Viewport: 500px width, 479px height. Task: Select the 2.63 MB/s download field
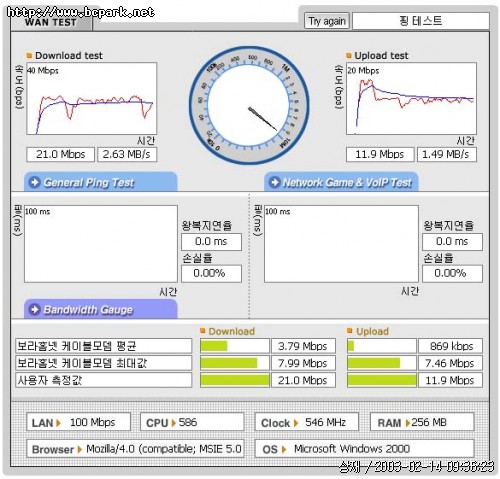pyautogui.click(x=127, y=154)
